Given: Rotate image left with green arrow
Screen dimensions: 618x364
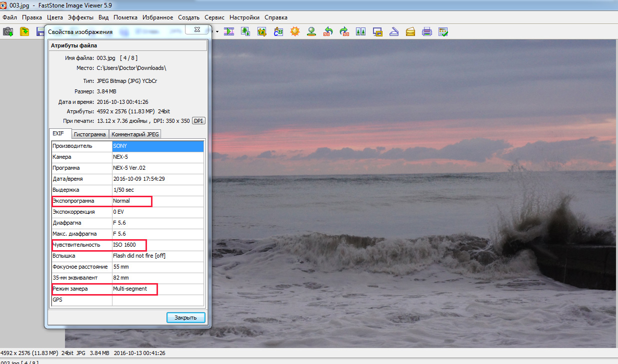Looking at the screenshot, I should [x=328, y=31].
